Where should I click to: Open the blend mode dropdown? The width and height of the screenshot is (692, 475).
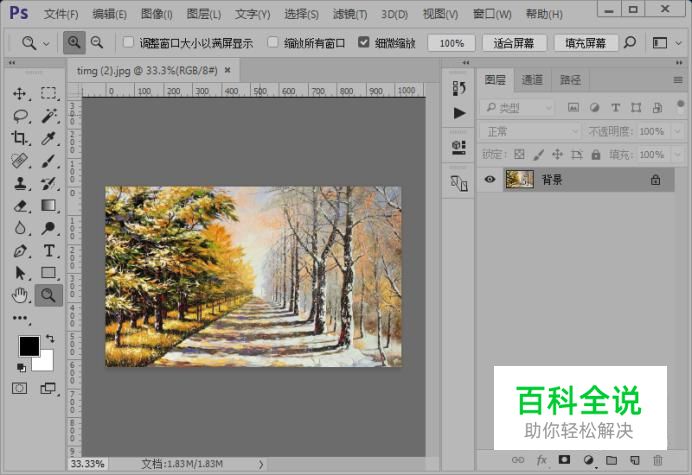(530, 131)
